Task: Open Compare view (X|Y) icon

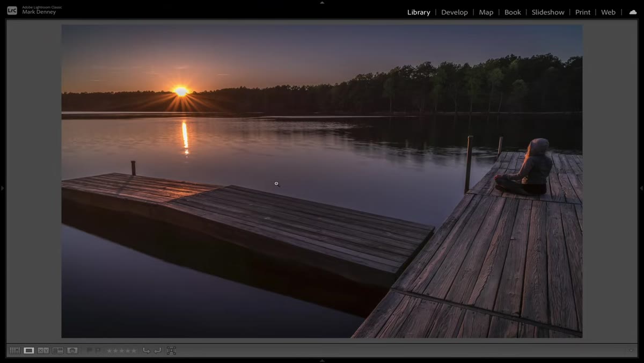Action: [43, 351]
